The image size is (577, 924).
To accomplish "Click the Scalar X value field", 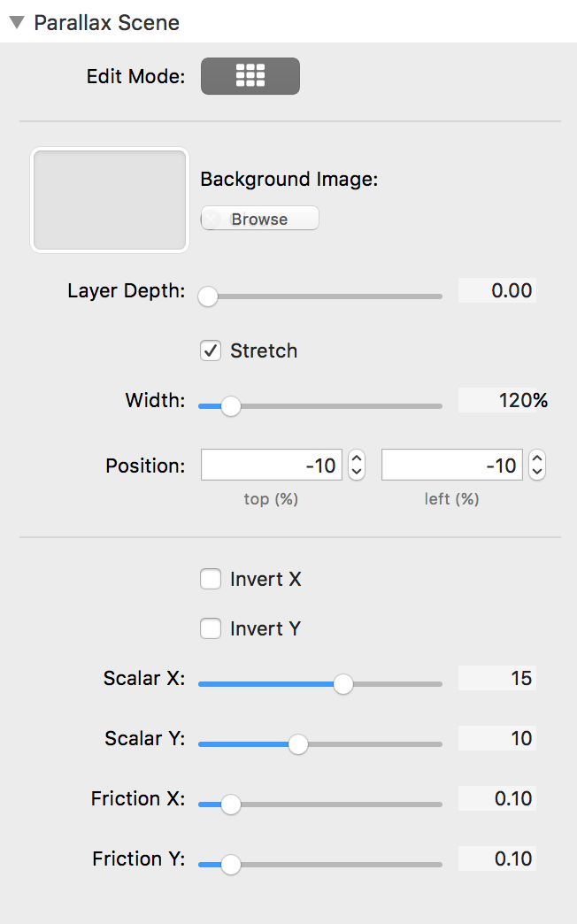I will click(x=496, y=678).
